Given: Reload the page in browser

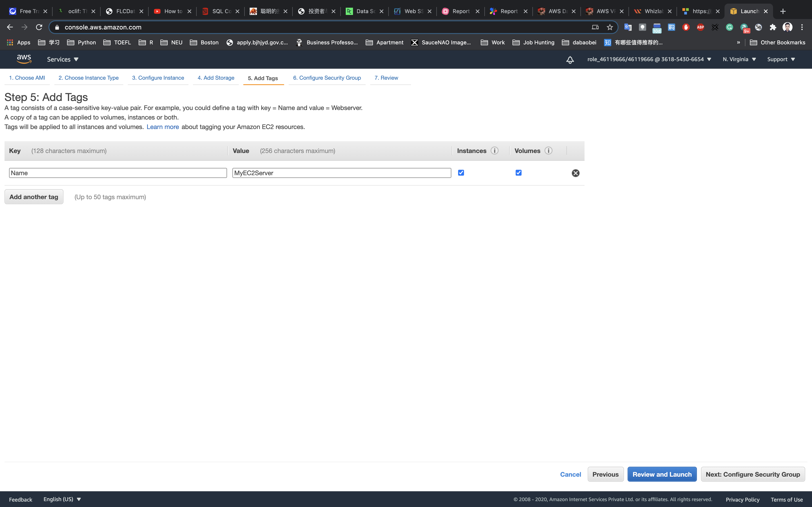Looking at the screenshot, I should pyautogui.click(x=39, y=27).
